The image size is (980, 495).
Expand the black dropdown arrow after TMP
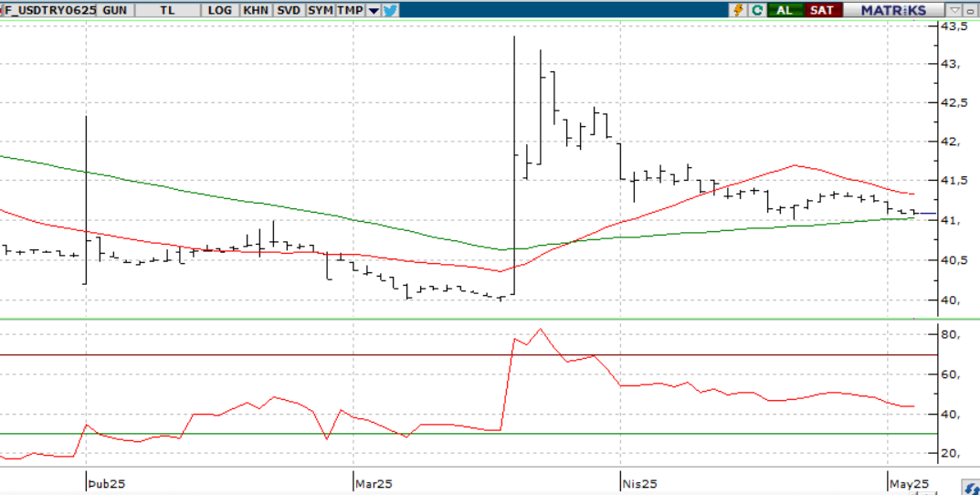(x=374, y=10)
